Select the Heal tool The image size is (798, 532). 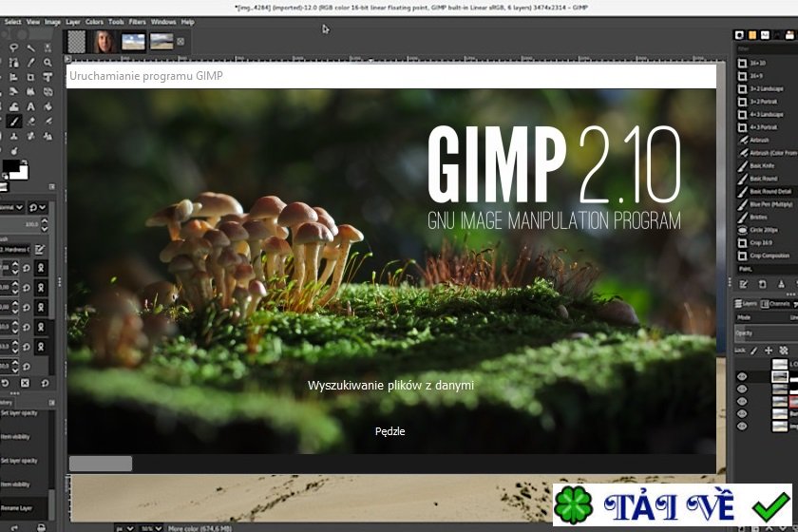click(30, 137)
